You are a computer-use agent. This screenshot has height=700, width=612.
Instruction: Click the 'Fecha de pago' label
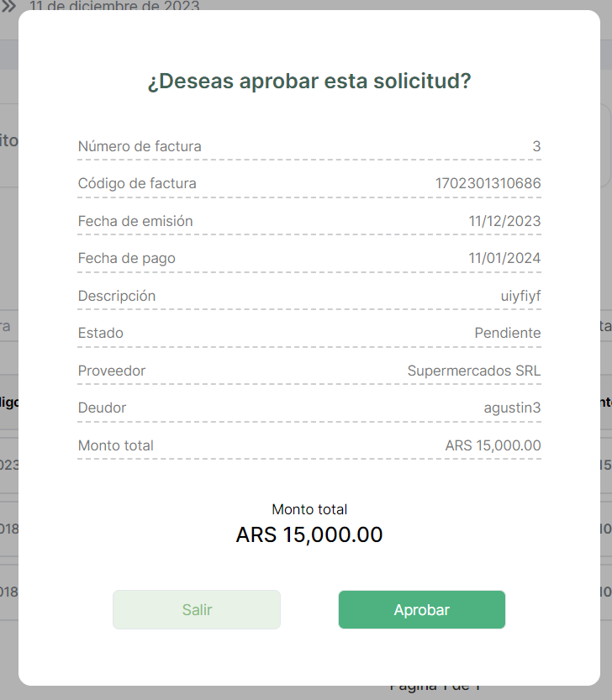click(x=127, y=258)
